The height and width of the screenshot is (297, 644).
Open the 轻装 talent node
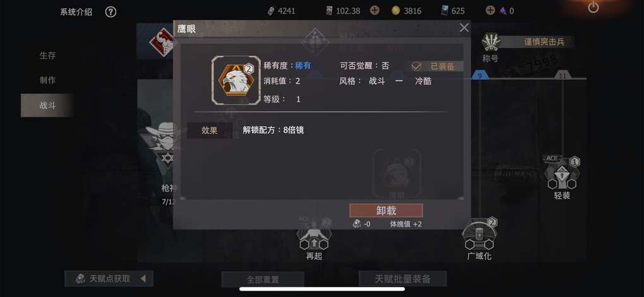[561, 174]
